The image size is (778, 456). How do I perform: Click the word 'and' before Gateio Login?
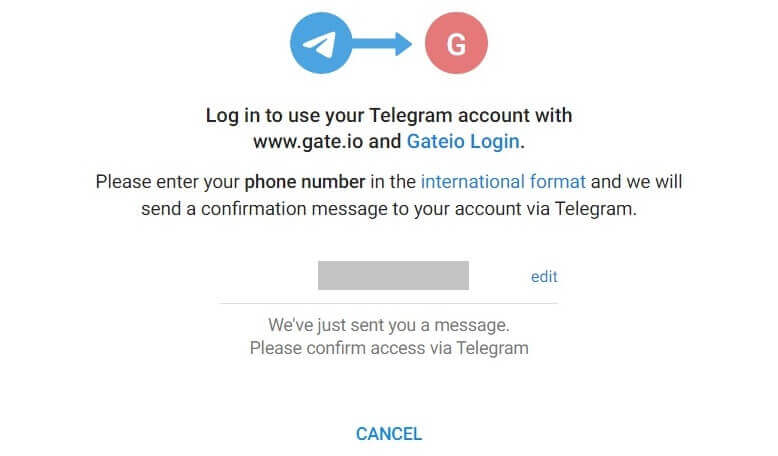[x=385, y=141]
